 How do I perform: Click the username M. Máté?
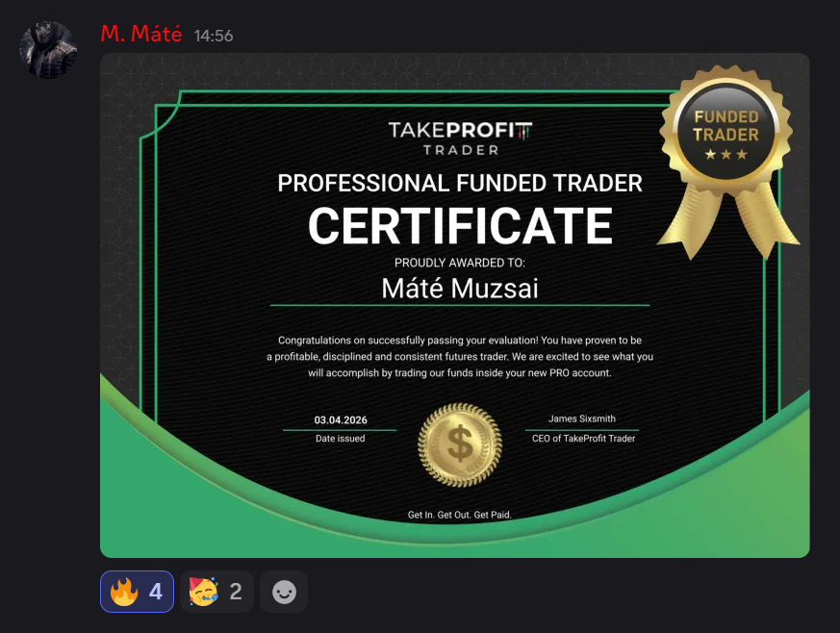pos(141,35)
